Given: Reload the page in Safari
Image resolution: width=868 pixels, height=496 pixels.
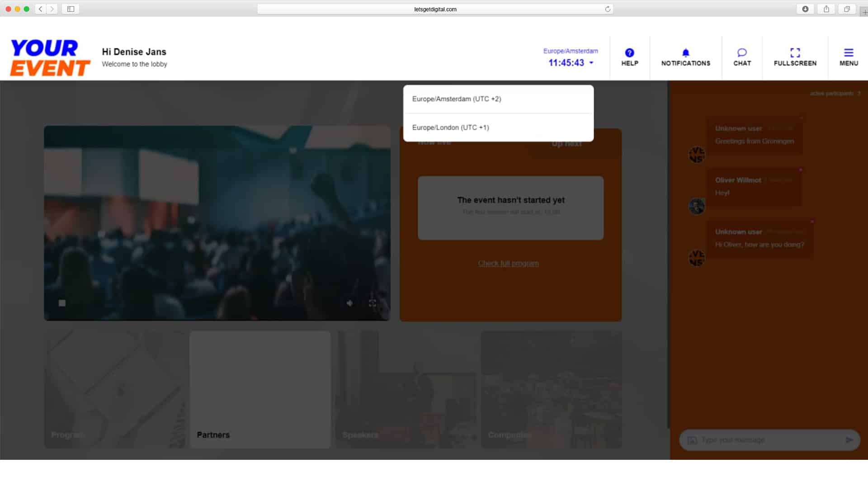Looking at the screenshot, I should point(607,9).
